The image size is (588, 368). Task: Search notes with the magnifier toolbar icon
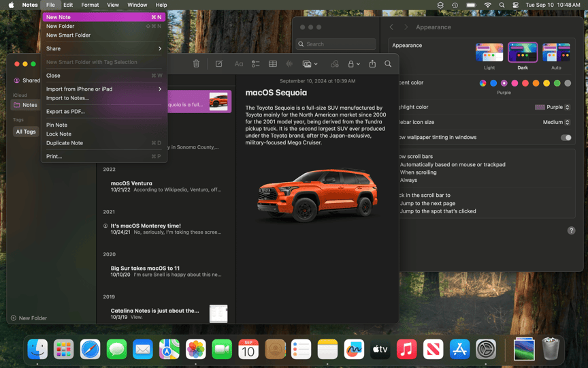[388, 64]
